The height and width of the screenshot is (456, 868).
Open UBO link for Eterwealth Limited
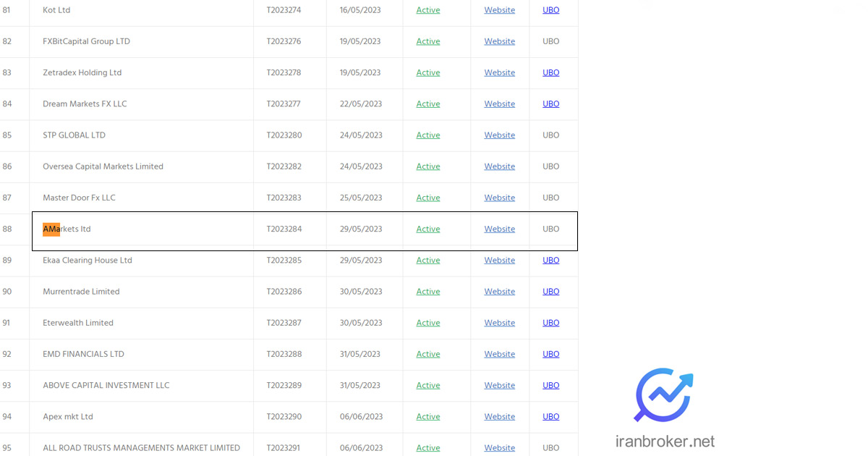pyautogui.click(x=551, y=322)
